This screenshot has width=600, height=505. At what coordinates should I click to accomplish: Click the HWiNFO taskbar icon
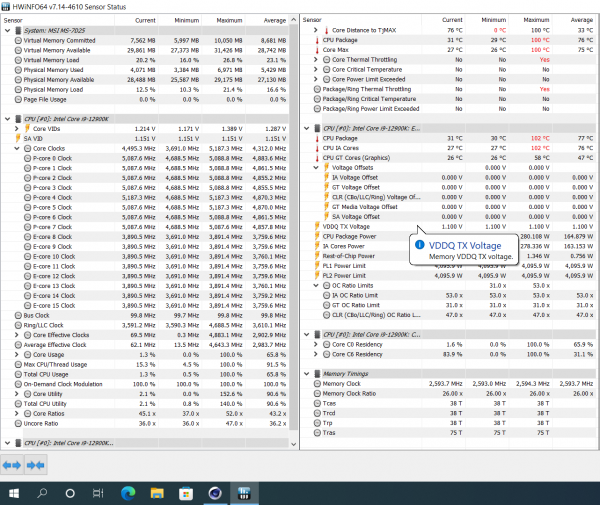point(244,494)
